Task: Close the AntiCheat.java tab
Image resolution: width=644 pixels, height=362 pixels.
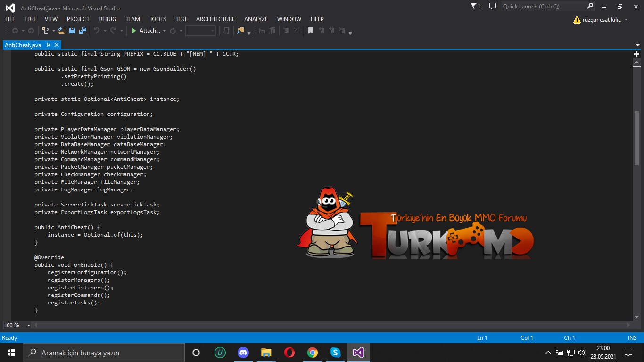Action: (56, 45)
